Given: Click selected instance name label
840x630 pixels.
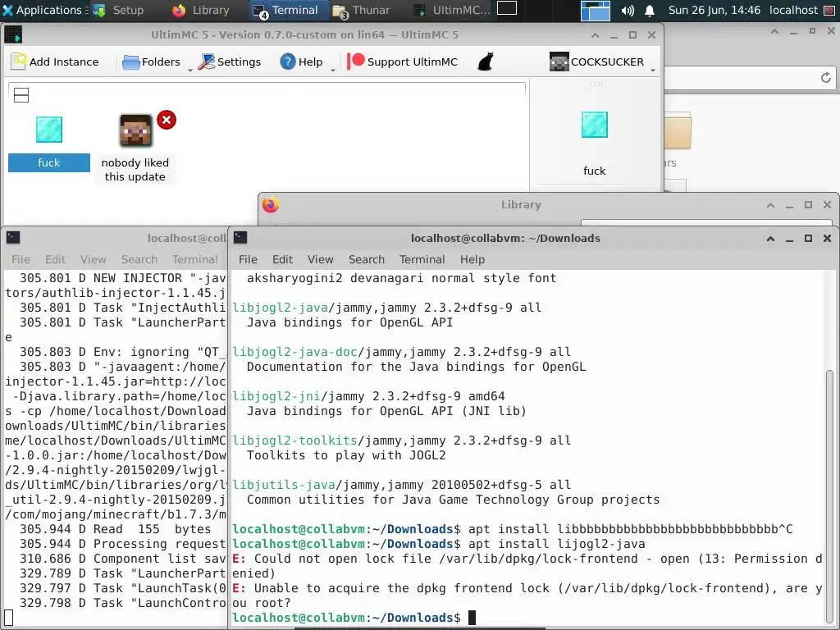Looking at the screenshot, I should [x=48, y=163].
